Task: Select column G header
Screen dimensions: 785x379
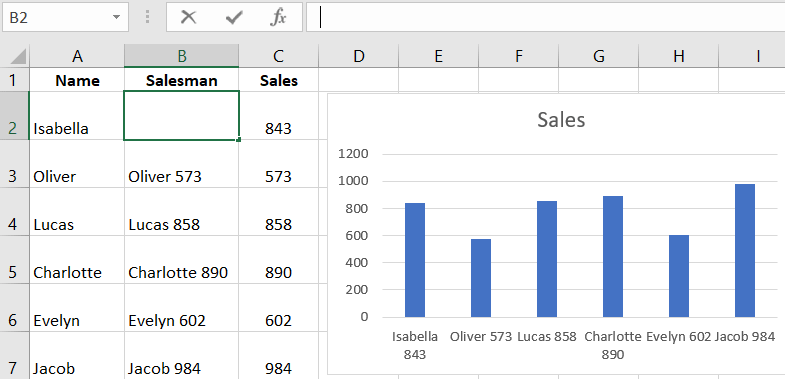Action: point(599,56)
